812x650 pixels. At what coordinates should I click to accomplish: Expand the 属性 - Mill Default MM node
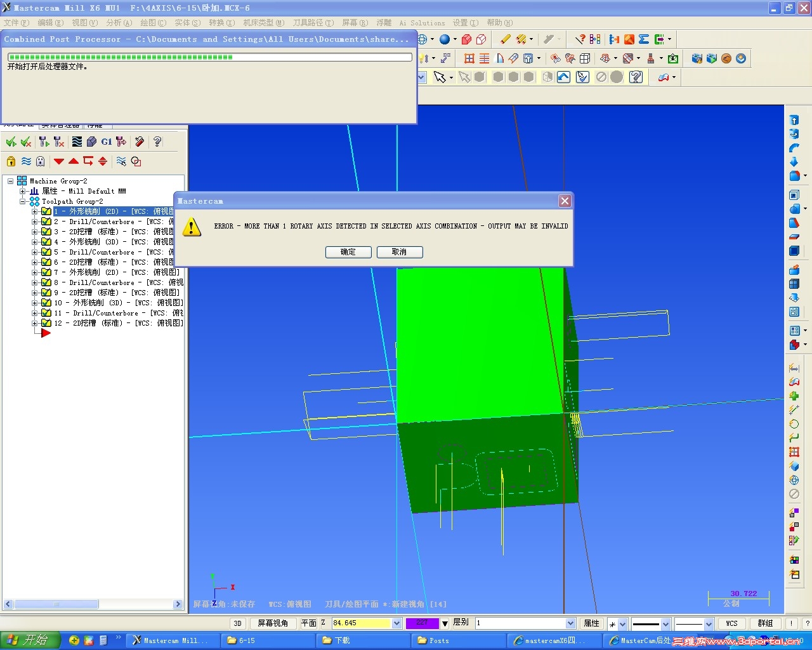[23, 191]
